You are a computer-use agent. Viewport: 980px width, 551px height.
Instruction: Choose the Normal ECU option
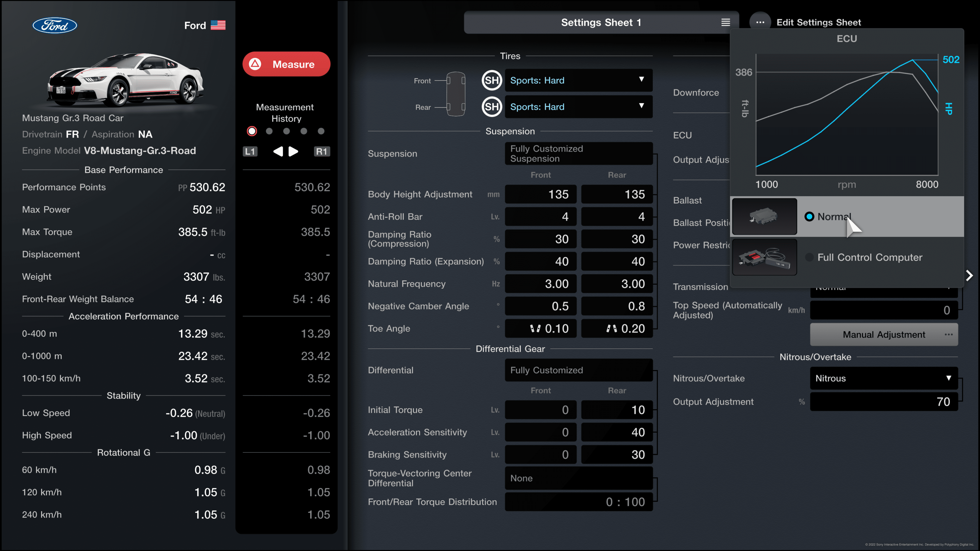click(847, 217)
